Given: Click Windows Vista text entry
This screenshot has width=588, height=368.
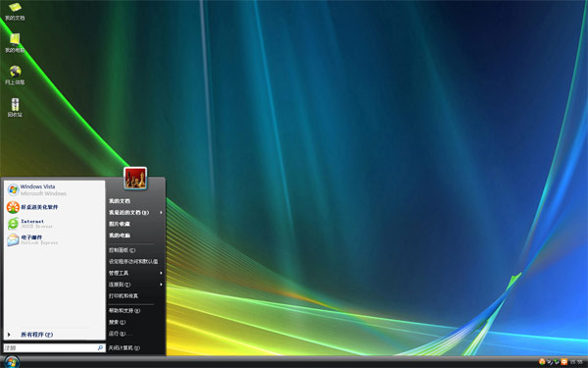Looking at the screenshot, I should [37, 186].
